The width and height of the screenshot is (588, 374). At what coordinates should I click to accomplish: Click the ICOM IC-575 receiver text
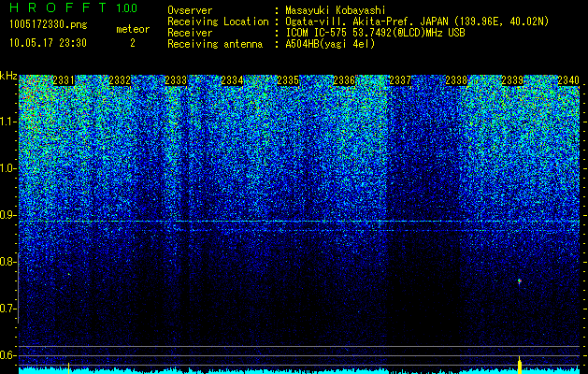point(375,33)
